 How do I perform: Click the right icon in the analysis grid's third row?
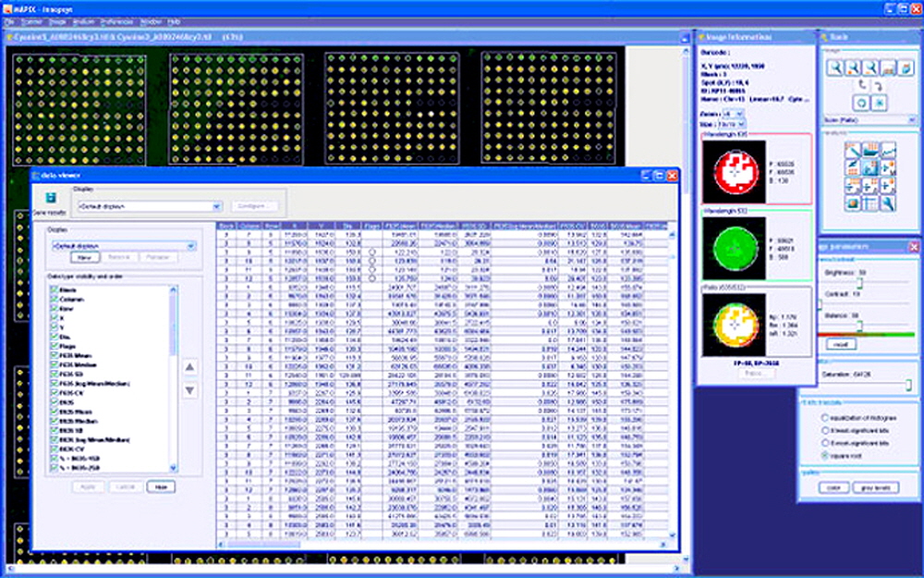(888, 187)
